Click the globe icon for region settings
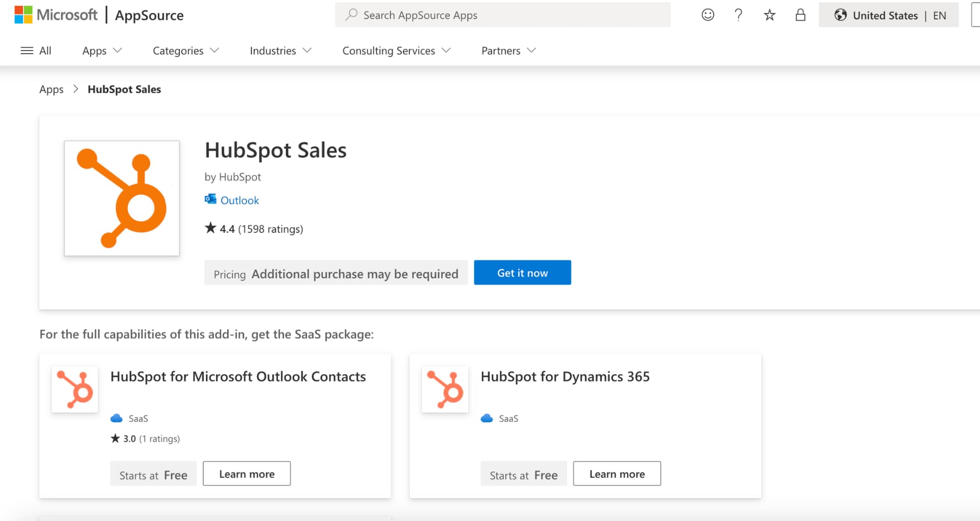 (x=840, y=15)
